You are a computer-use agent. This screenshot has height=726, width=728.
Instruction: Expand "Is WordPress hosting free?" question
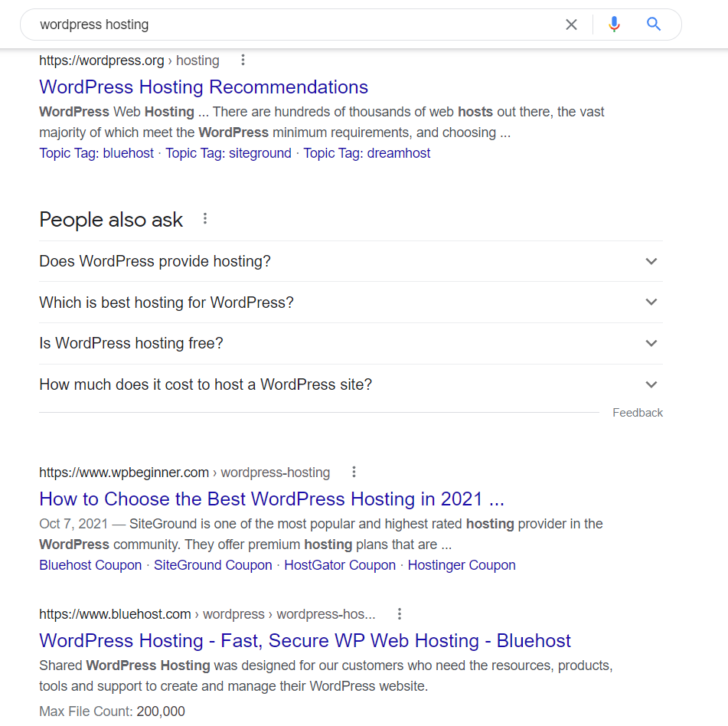point(351,343)
